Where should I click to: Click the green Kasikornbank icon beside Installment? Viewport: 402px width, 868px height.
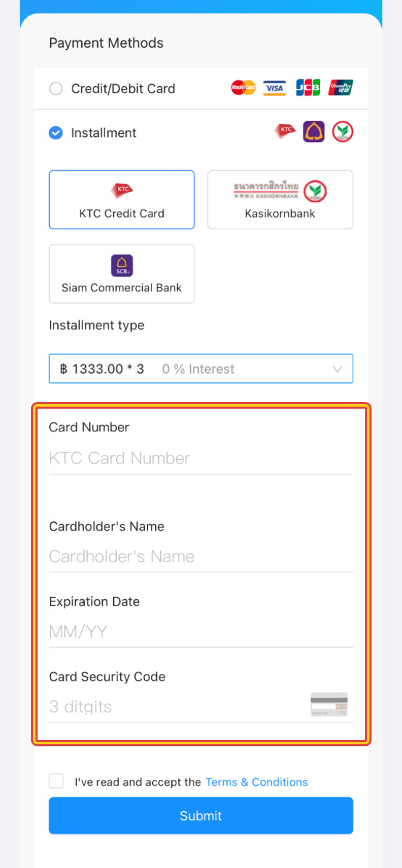(x=343, y=132)
